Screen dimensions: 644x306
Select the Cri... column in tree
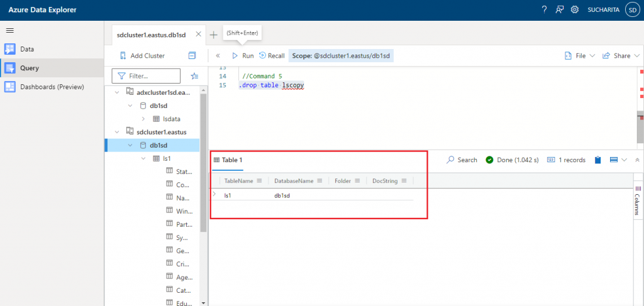click(183, 264)
